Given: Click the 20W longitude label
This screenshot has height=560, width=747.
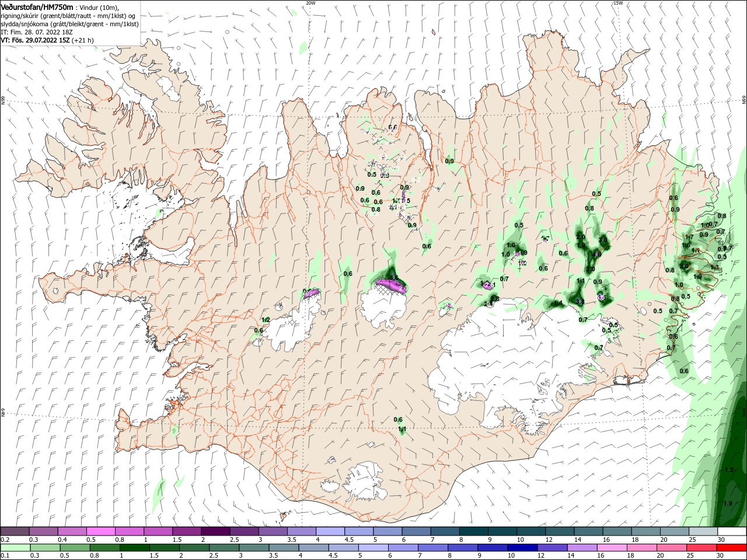Looking at the screenshot, I should click(310, 3).
